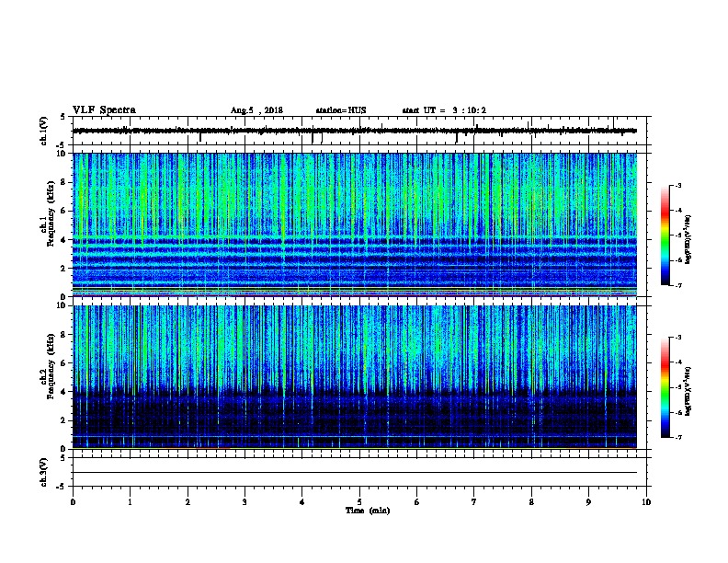Image resolution: width=728 pixels, height=563 pixels.
Task: Click the log(PSD) label beside ch.1 colorbar
Action: (688, 239)
